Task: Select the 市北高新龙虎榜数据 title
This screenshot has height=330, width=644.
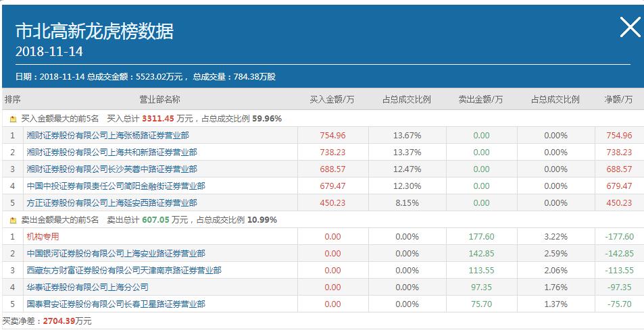Action: point(95,31)
